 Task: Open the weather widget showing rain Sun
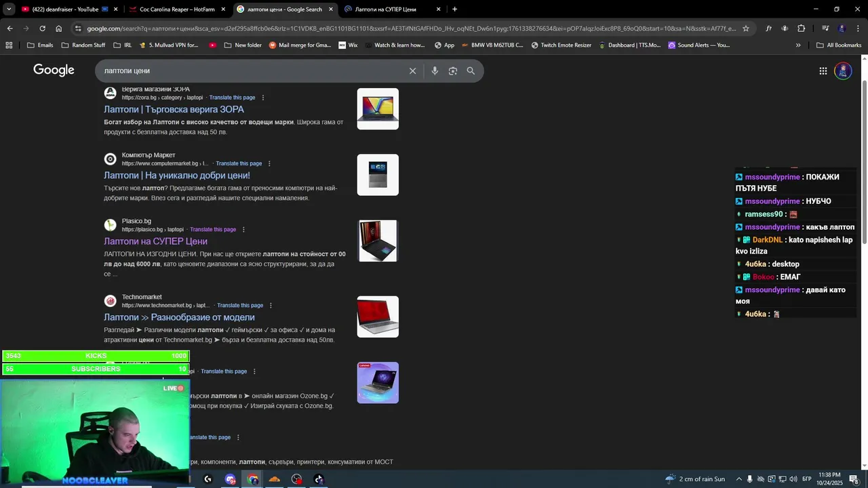[695, 479]
